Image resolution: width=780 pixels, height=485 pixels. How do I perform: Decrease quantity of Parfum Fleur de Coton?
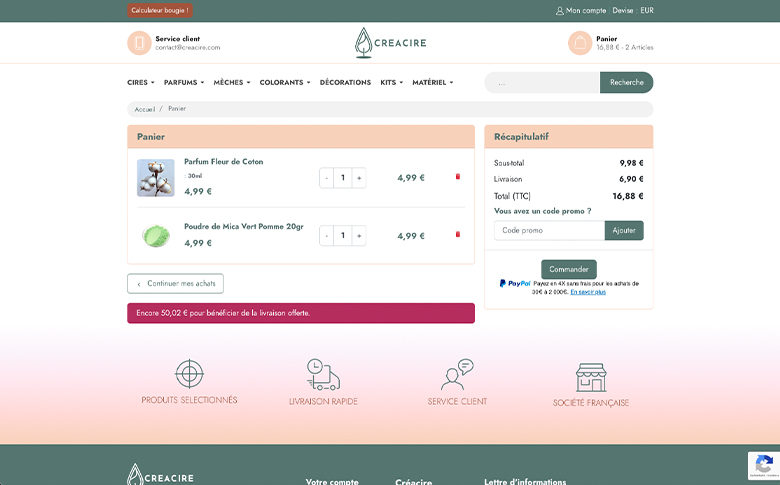326,178
